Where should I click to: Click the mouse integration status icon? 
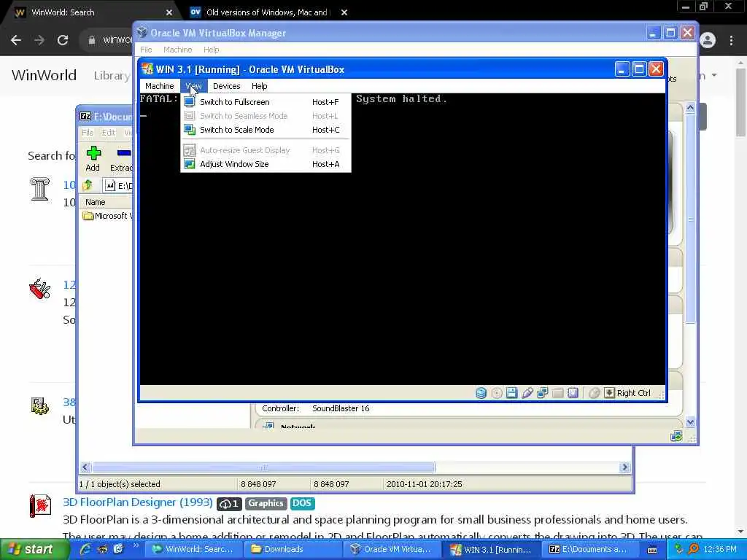(594, 393)
